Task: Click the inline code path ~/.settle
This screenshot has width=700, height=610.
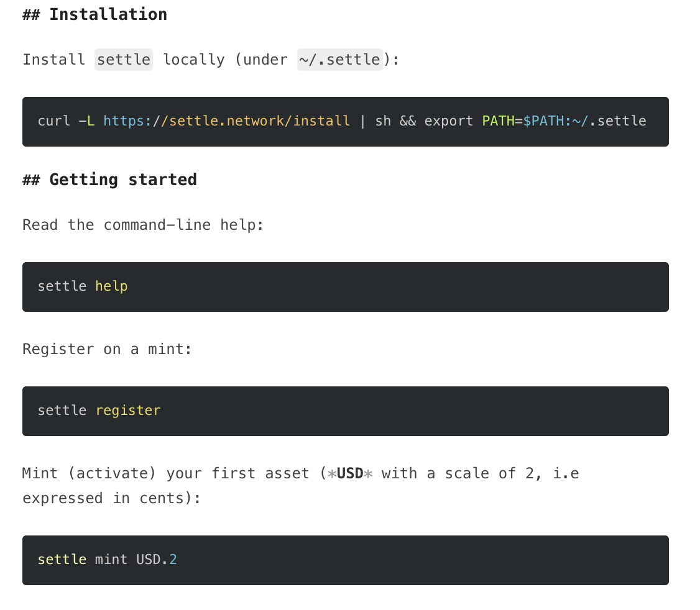Action: (339, 60)
